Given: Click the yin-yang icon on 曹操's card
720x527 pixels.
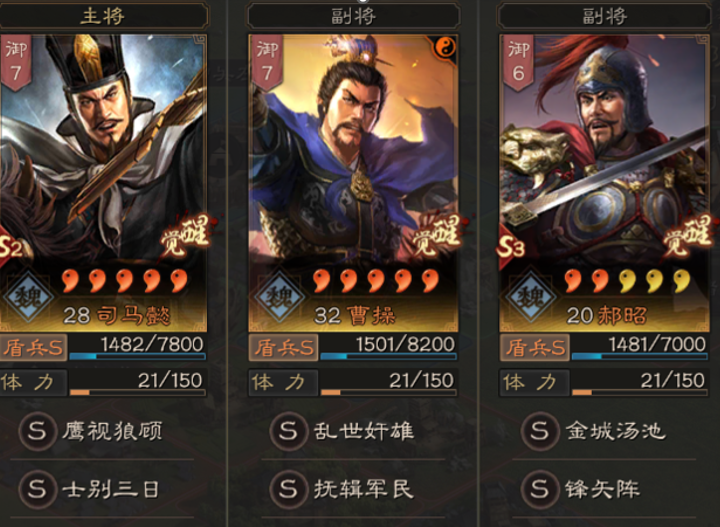Looking at the screenshot, I should (x=444, y=48).
